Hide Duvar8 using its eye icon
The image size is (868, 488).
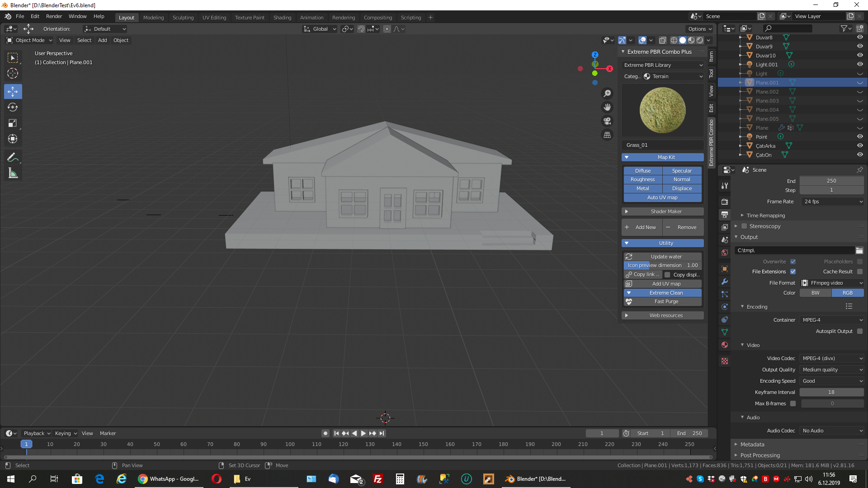860,37
